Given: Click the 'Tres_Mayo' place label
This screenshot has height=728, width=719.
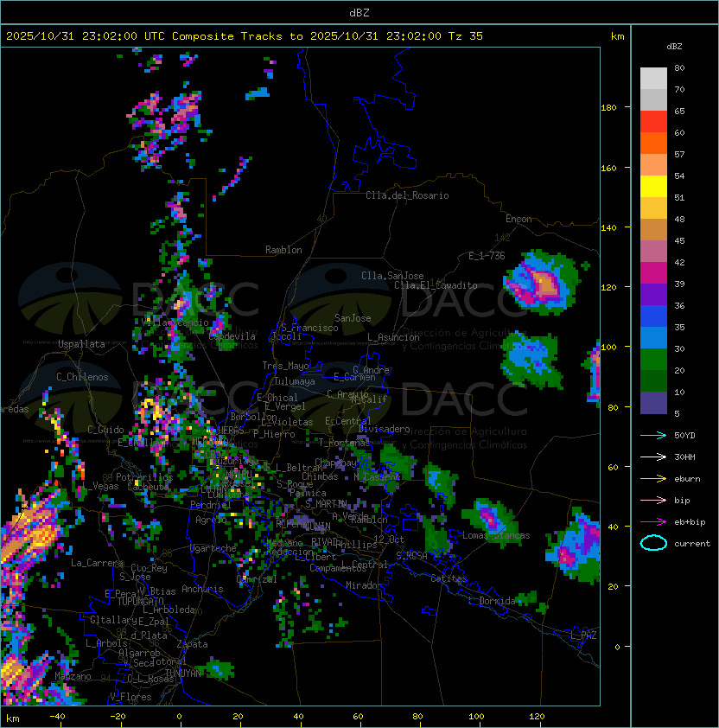Looking at the screenshot, I should [285, 366].
